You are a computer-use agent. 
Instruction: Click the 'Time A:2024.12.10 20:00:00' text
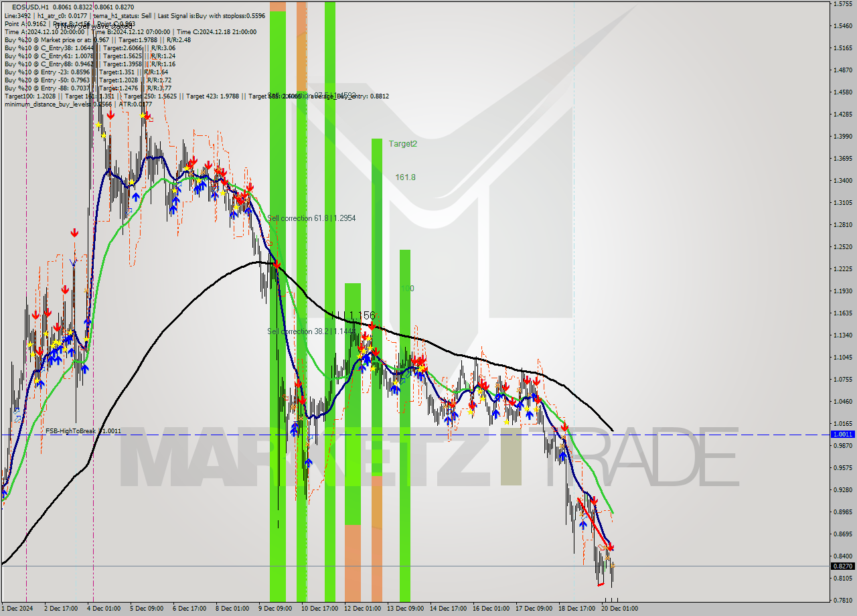click(44, 31)
